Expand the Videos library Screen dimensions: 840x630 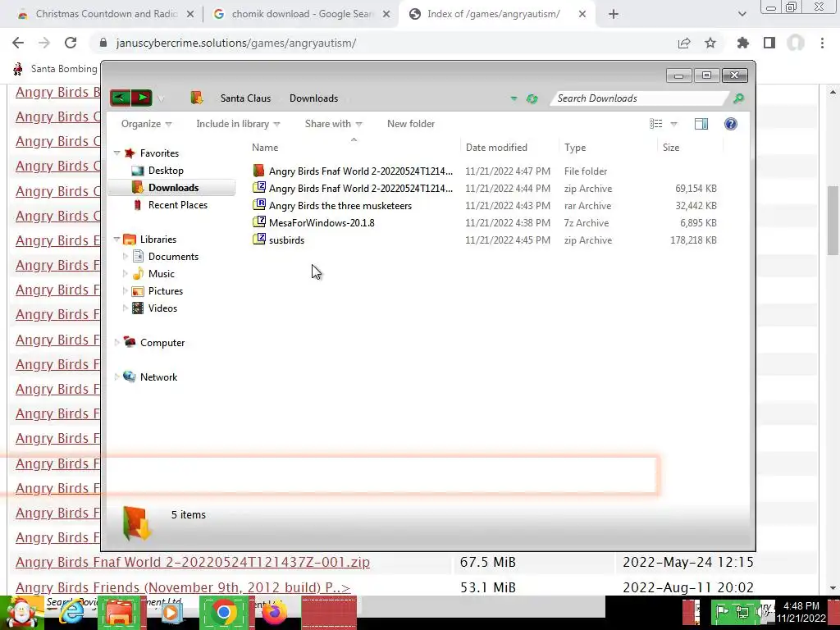[x=126, y=308]
